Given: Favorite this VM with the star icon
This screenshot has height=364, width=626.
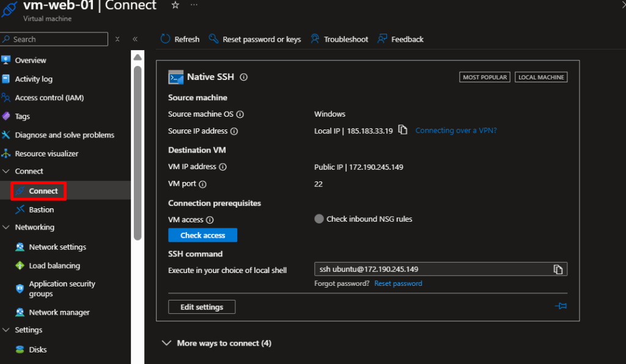Looking at the screenshot, I should (175, 5).
